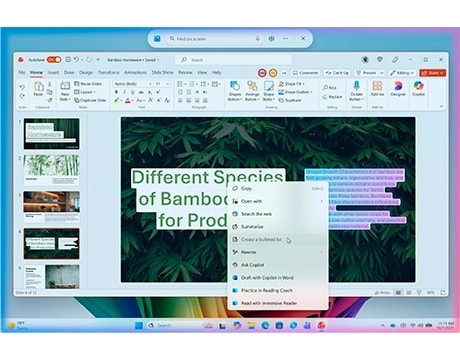Choose Search the web in the context menu
The width and height of the screenshot is (460, 360).
pyautogui.click(x=278, y=214)
